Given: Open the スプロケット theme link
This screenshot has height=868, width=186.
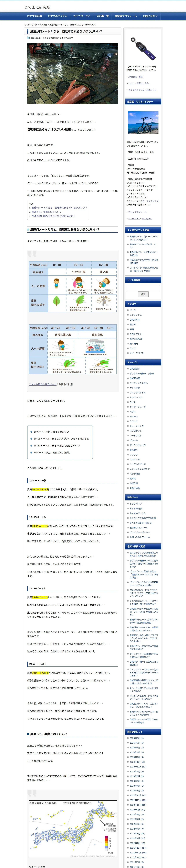Looking at the screenshot, I should pyautogui.click(x=136, y=431).
